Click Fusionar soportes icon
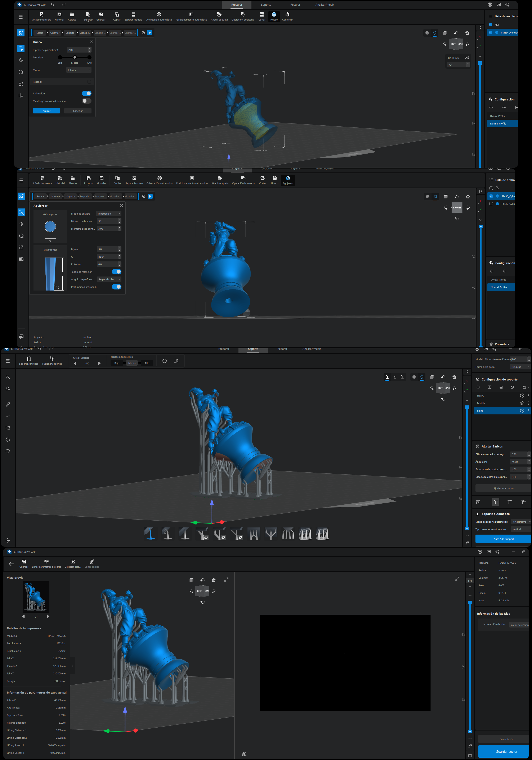532x760 pixels. (x=52, y=359)
